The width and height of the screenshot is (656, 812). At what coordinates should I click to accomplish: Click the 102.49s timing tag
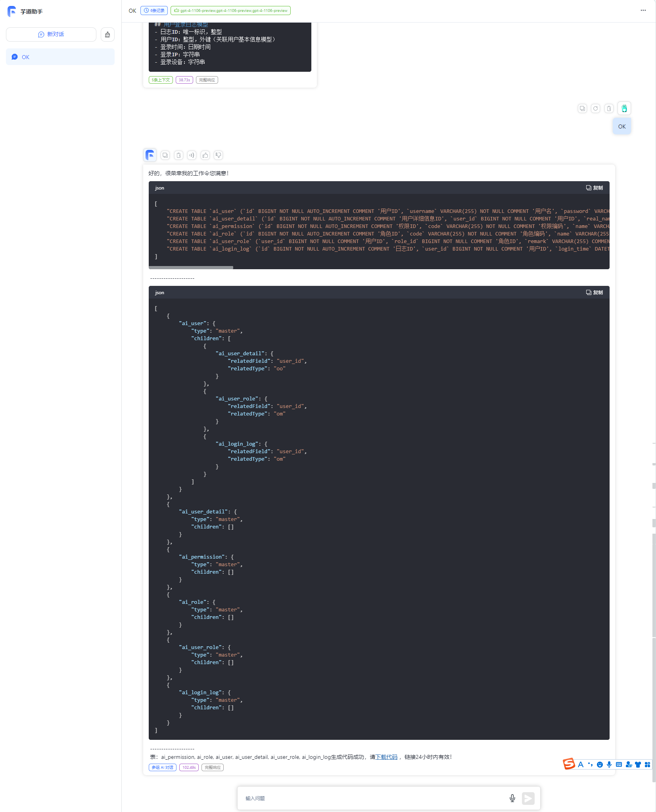189,768
